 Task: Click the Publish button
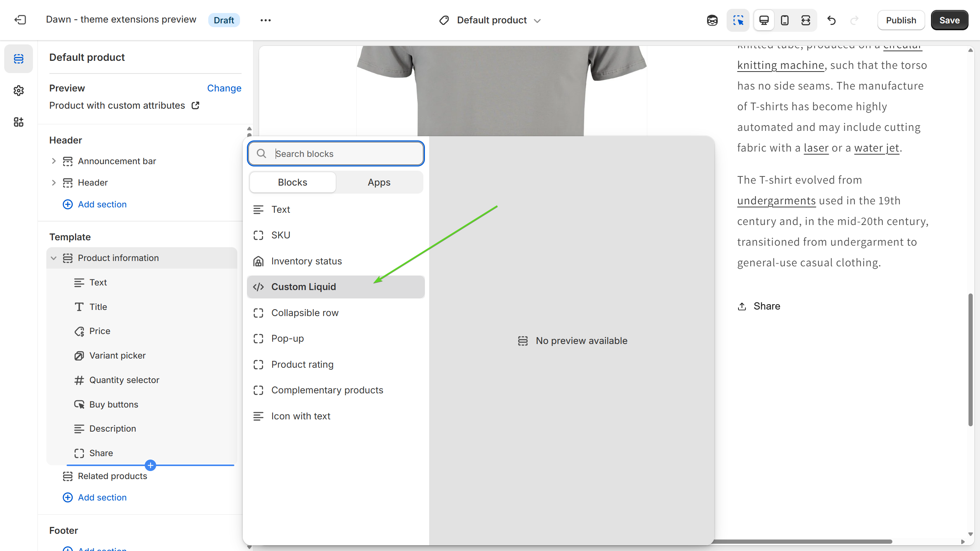click(901, 20)
